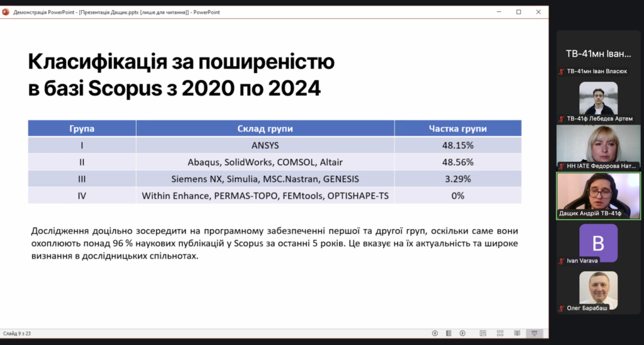The height and width of the screenshot is (345, 644).
Task: Click the 'Слайд 9 з 23' status text
Action: pos(17,334)
